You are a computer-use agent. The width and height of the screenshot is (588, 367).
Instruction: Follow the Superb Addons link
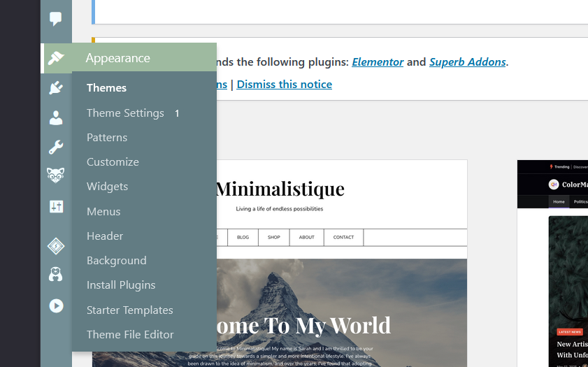click(x=467, y=62)
